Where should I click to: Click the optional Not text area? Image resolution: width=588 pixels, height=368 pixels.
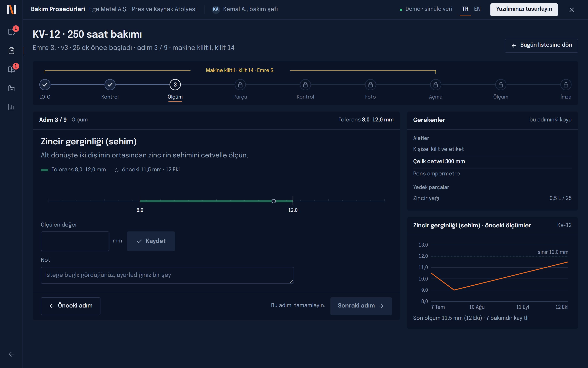click(x=167, y=275)
